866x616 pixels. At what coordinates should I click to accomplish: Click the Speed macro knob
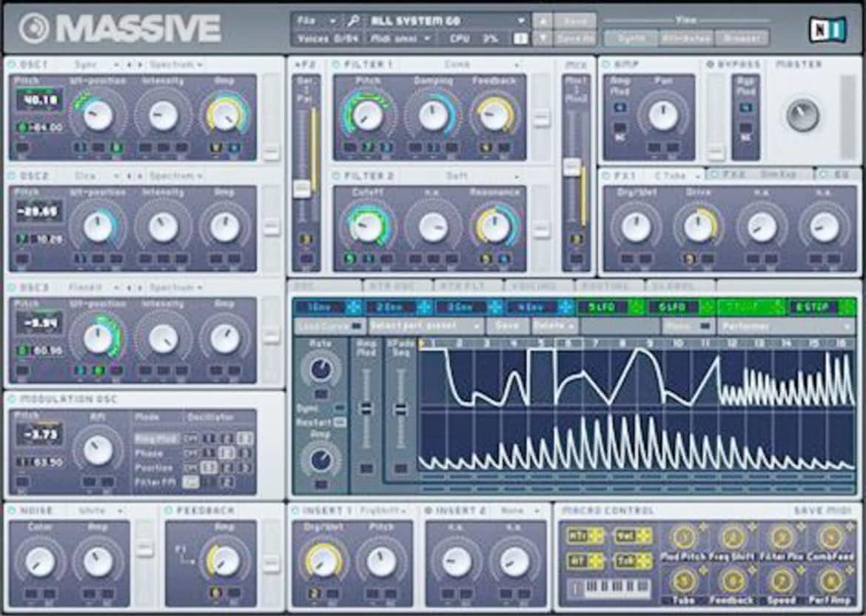tap(782, 581)
